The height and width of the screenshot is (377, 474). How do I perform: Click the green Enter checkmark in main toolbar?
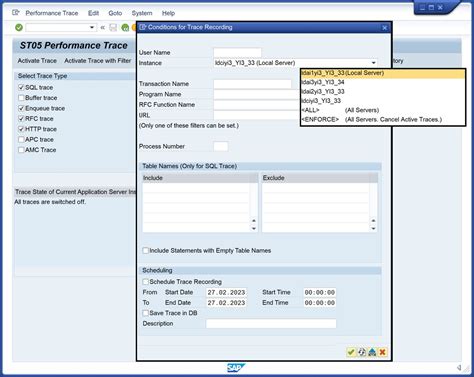19,27
